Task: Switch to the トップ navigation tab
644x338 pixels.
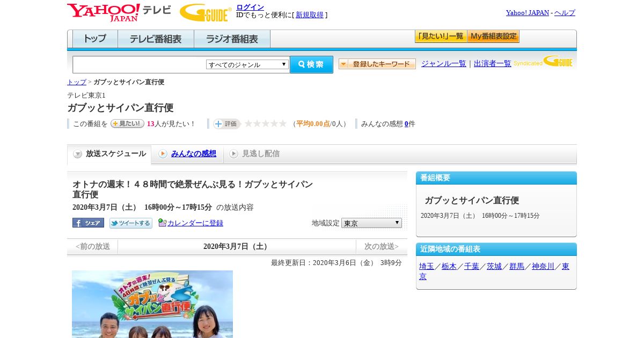Action: 95,39
